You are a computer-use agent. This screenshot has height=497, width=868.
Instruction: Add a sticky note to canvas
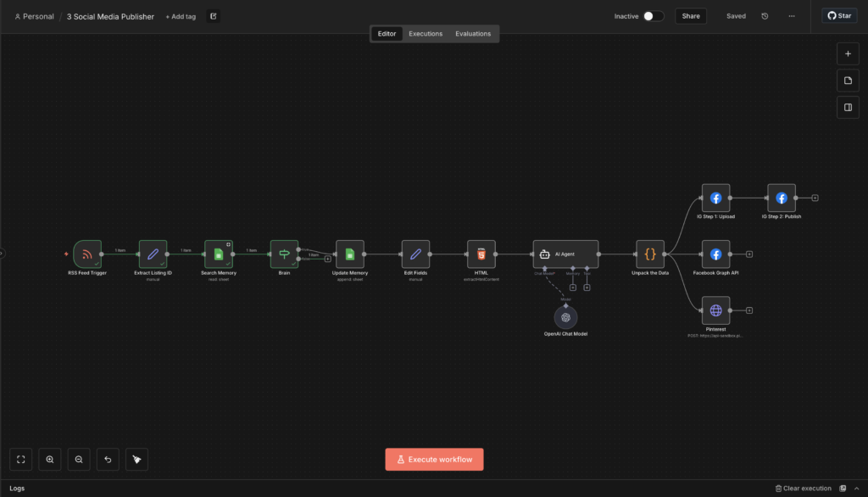pyautogui.click(x=847, y=81)
